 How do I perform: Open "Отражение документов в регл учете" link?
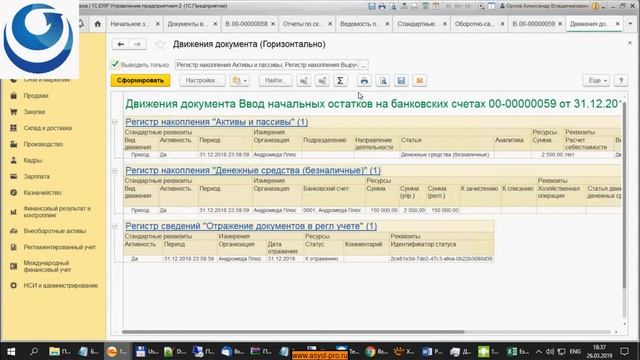(x=251, y=226)
